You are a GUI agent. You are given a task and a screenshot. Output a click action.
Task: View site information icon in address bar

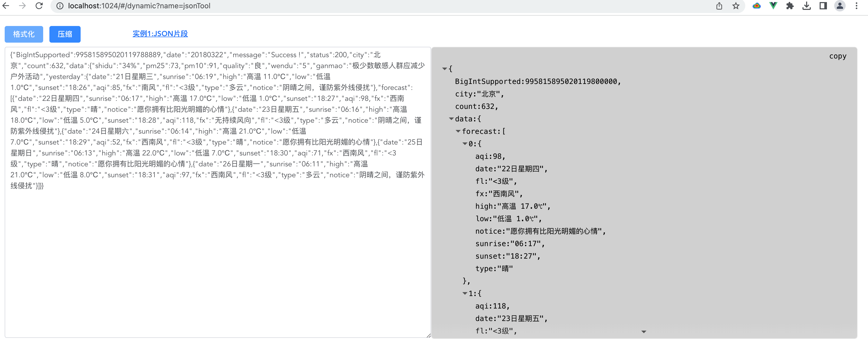click(60, 6)
